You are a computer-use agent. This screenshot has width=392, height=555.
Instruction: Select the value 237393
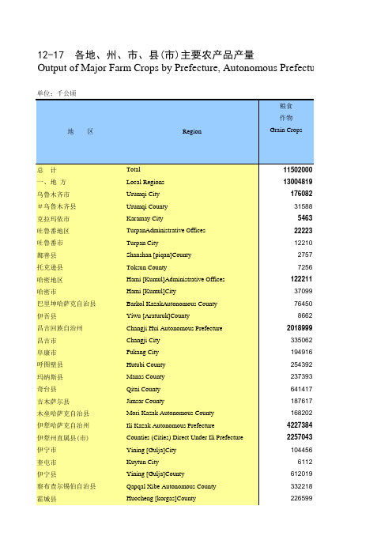click(x=301, y=376)
